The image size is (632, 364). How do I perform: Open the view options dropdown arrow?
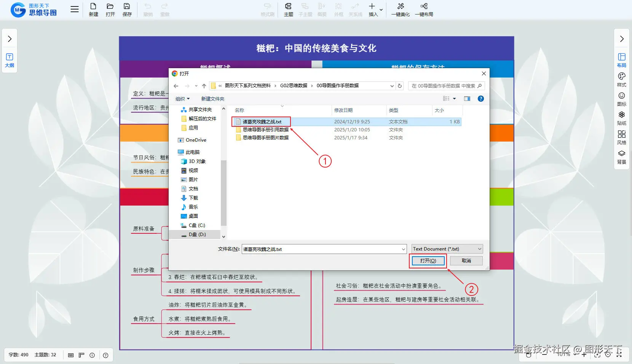click(x=454, y=99)
